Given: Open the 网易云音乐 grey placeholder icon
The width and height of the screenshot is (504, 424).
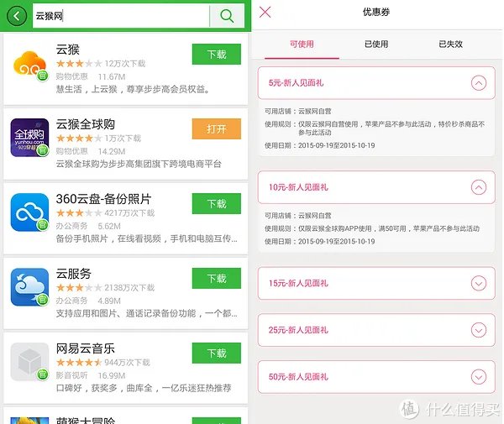Looking at the screenshot, I should tap(30, 362).
